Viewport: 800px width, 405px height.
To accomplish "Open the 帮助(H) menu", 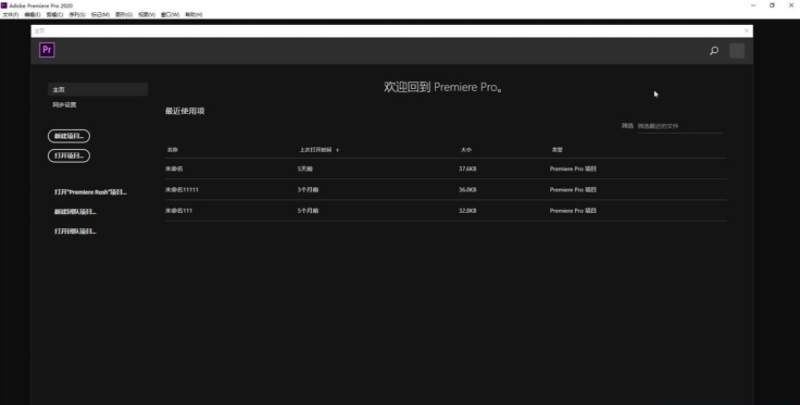I will pos(193,15).
